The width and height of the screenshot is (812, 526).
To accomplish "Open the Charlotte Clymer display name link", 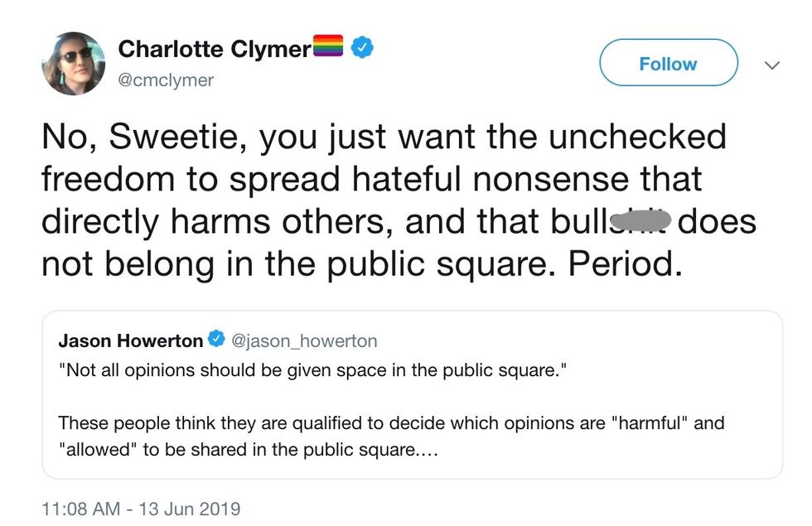I will click(215, 49).
